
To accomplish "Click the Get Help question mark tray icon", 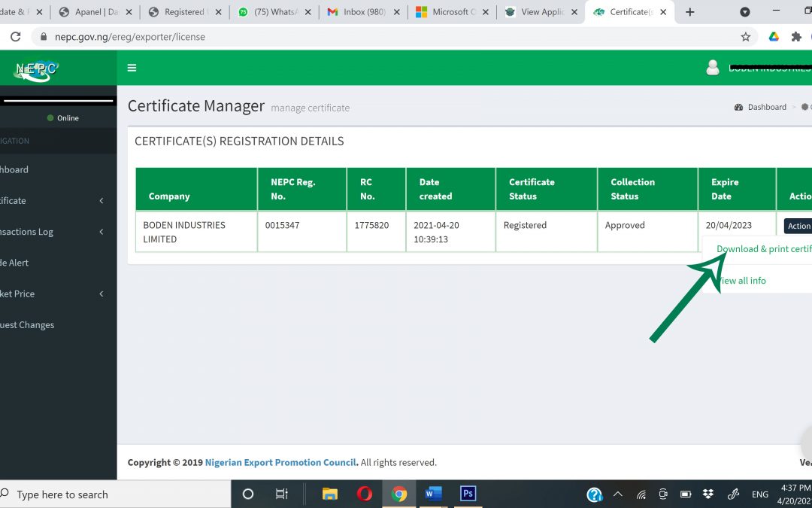I will (x=595, y=494).
